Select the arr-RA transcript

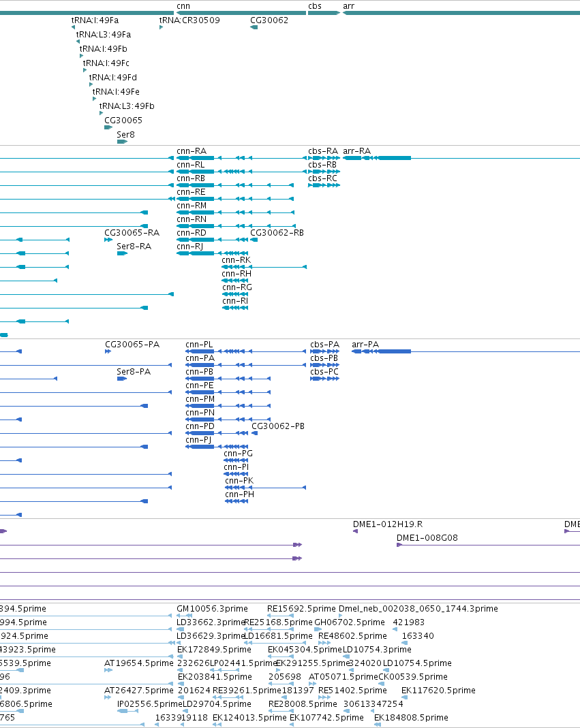point(357,151)
